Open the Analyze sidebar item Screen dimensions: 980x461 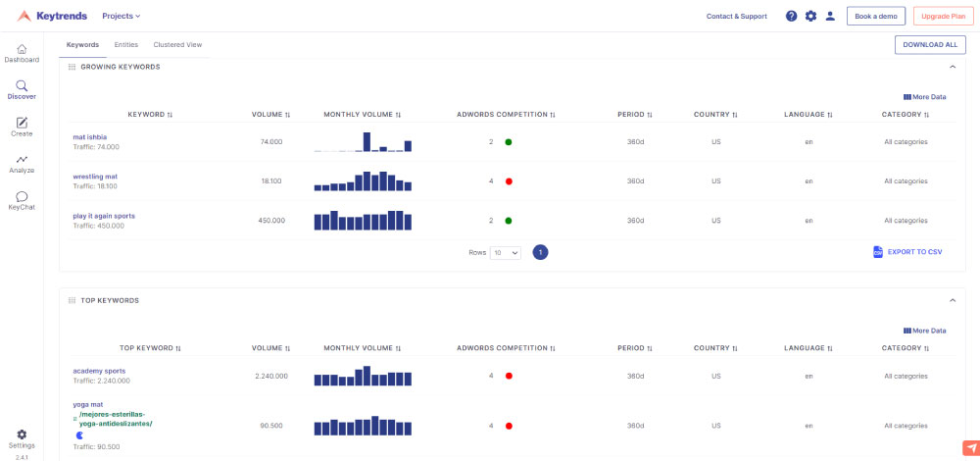coord(22,164)
